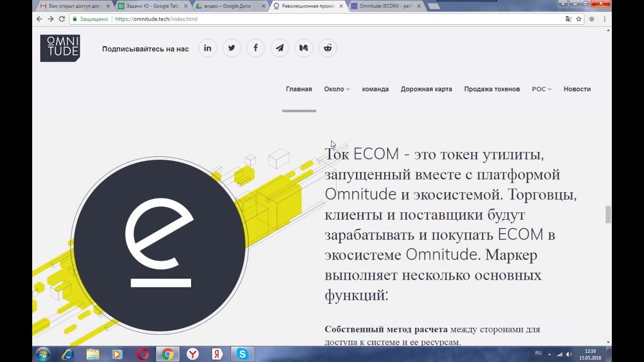Open Skype from taskbar
This screenshot has height=362, width=644.
click(243, 354)
